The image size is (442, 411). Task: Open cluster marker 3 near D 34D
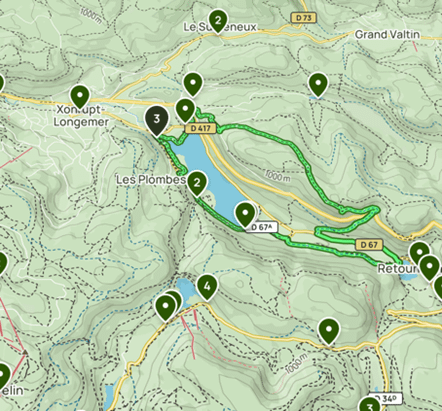(x=369, y=405)
